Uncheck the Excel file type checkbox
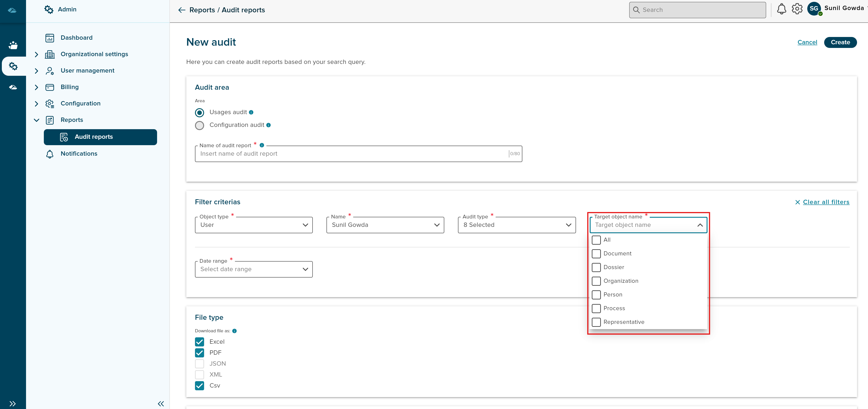Image resolution: width=868 pixels, height=409 pixels. click(200, 342)
